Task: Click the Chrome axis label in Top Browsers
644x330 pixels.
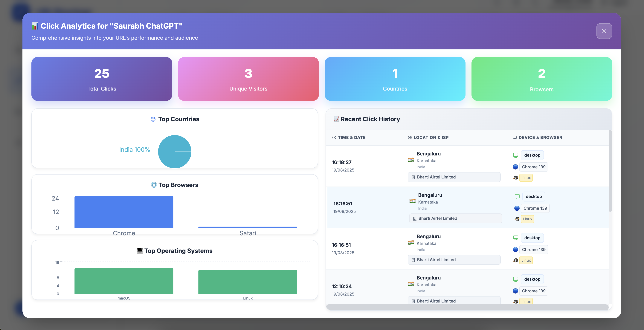Action: click(x=124, y=233)
